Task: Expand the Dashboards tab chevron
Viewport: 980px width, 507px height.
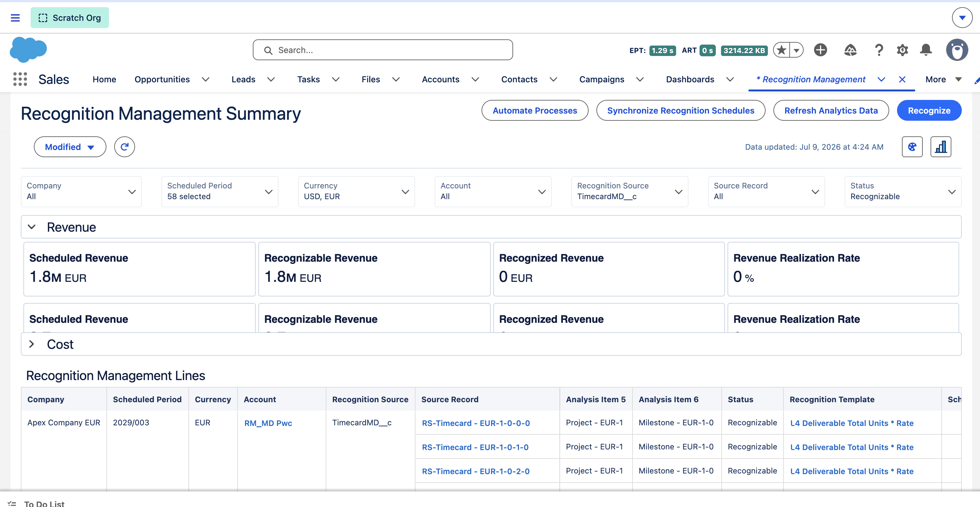Action: tap(730, 79)
